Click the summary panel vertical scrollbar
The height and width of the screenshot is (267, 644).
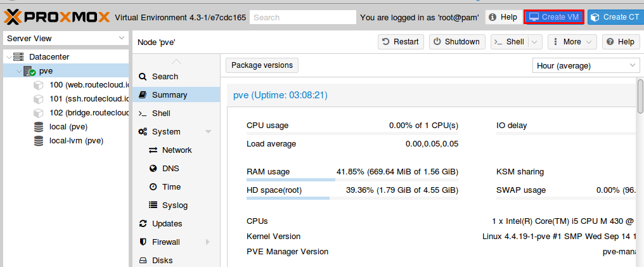(x=640, y=96)
